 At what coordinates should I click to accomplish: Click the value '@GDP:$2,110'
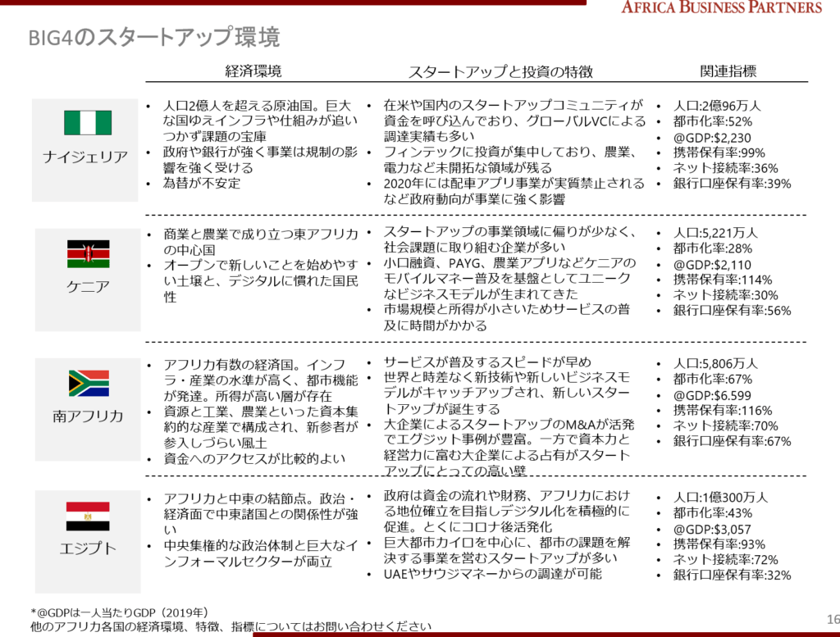pyautogui.click(x=712, y=265)
